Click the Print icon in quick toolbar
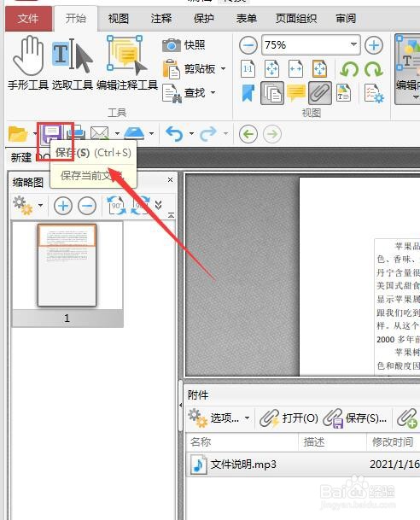The image size is (420, 520). (76, 134)
